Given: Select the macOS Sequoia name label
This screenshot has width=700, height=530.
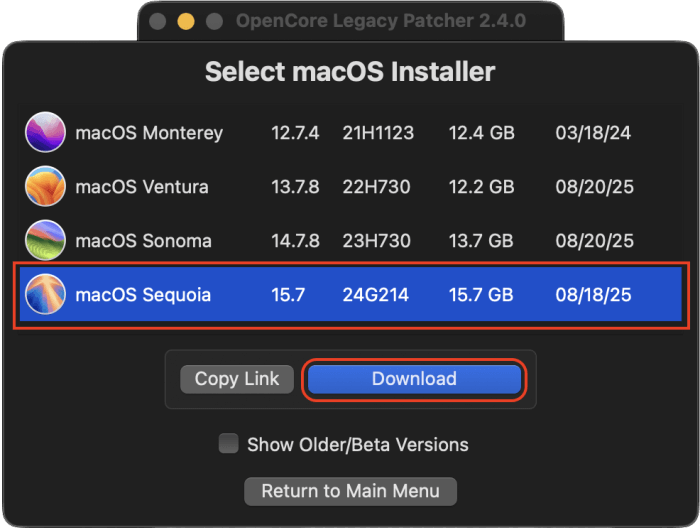Looking at the screenshot, I should pyautogui.click(x=143, y=295).
